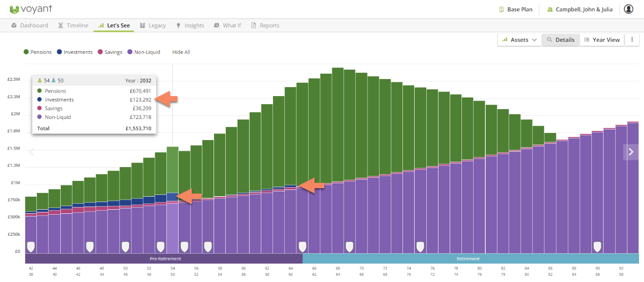
Task: Click the Details button
Action: click(560, 40)
